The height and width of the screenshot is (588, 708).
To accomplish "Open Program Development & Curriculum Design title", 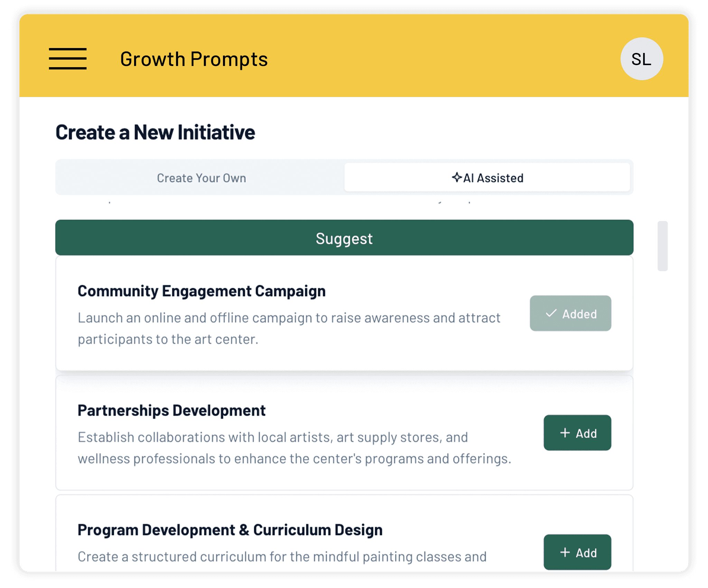I will pos(230,530).
